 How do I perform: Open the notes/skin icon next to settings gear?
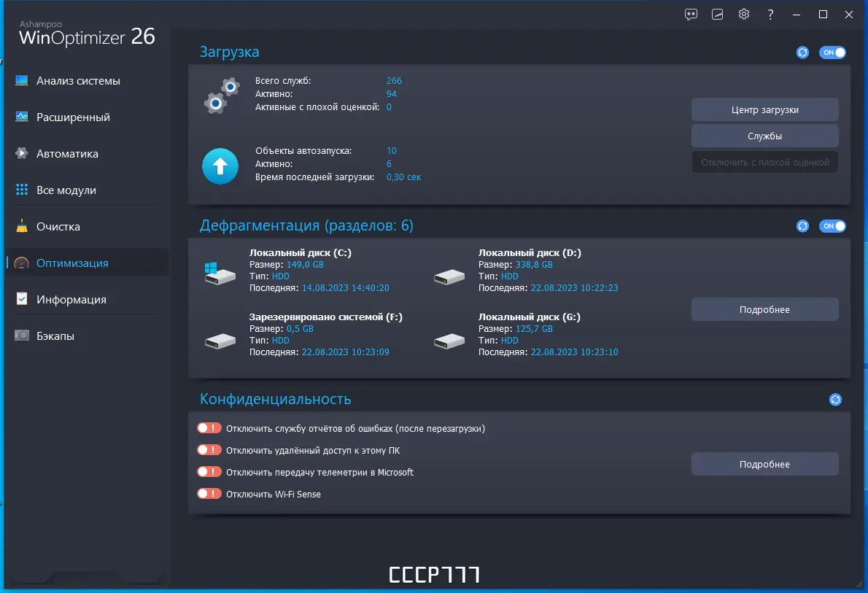718,15
